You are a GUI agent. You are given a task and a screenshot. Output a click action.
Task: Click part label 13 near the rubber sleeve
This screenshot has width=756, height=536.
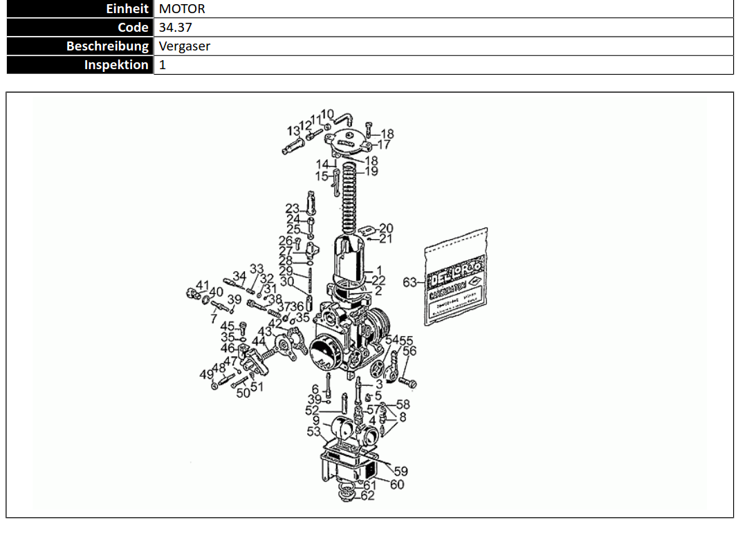pos(293,131)
